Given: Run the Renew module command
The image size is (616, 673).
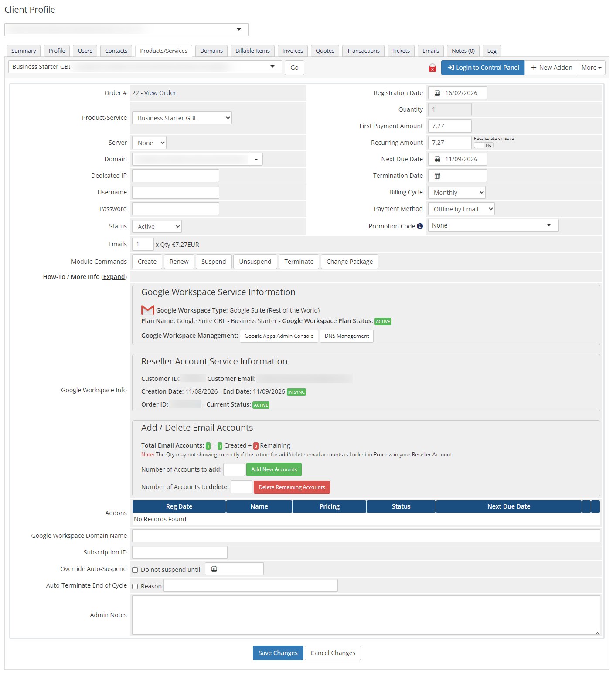Looking at the screenshot, I should click(179, 262).
